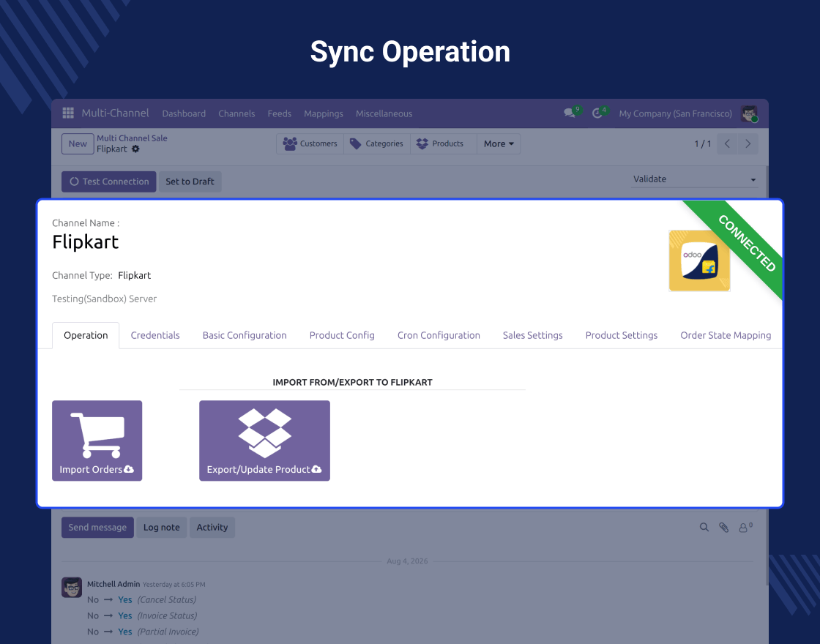Open the Miscellaneous menu
Viewport: 820px width, 644px height.
[x=384, y=113]
